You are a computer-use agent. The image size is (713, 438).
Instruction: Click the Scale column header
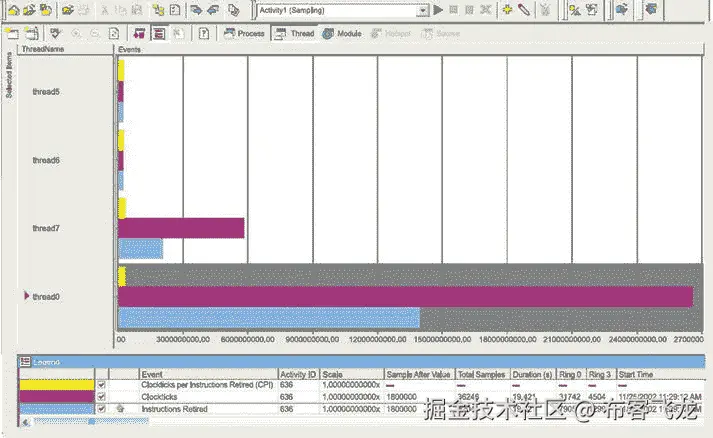pyautogui.click(x=352, y=374)
